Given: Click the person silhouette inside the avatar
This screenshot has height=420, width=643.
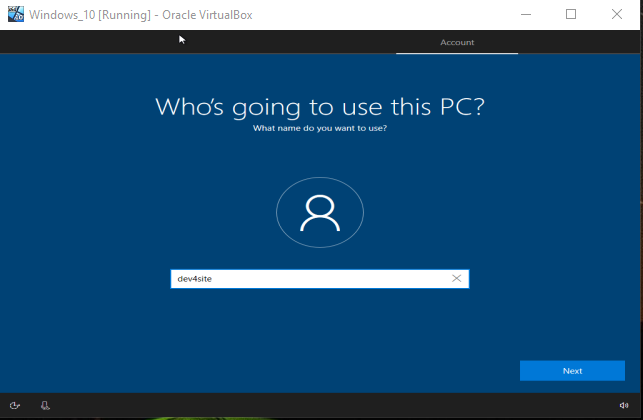Looking at the screenshot, I should (319, 212).
